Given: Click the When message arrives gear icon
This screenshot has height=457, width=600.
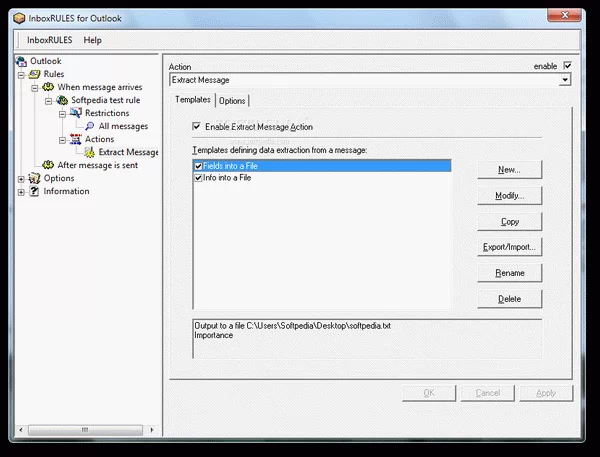Looking at the screenshot, I should (48, 87).
